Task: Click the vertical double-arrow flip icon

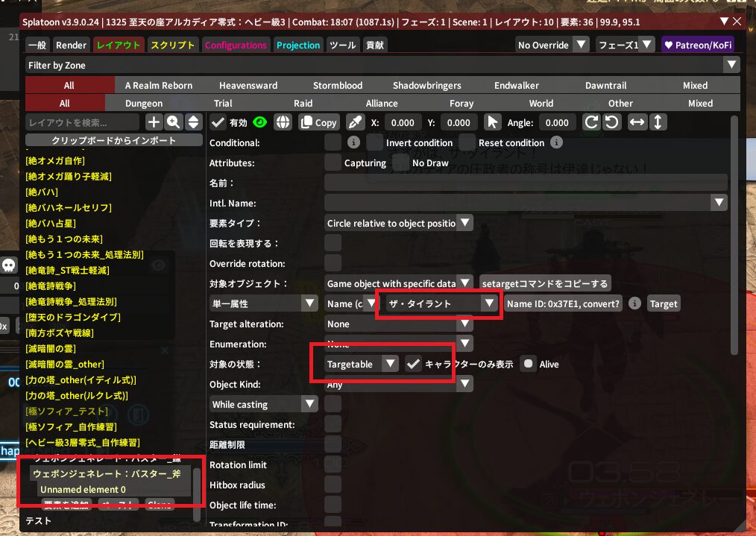Action: (x=658, y=122)
